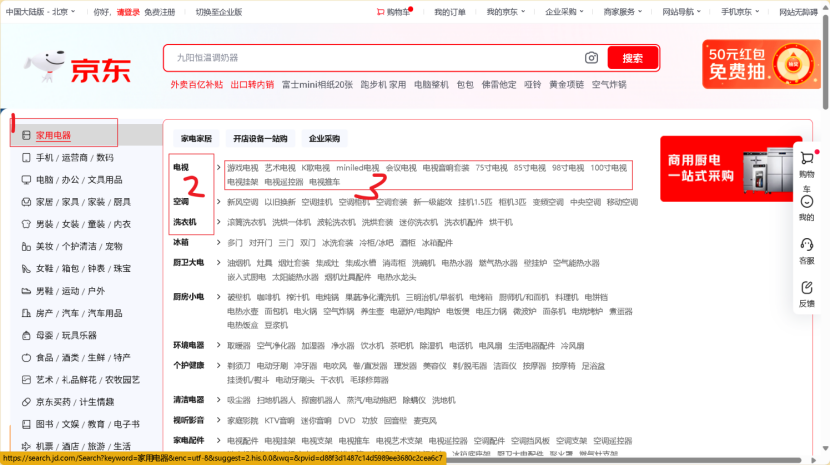Click the shirt icon beside 男装 / 女装 / 童装 / 内衣
Screen dimensions: 831x465
pos(26,224)
